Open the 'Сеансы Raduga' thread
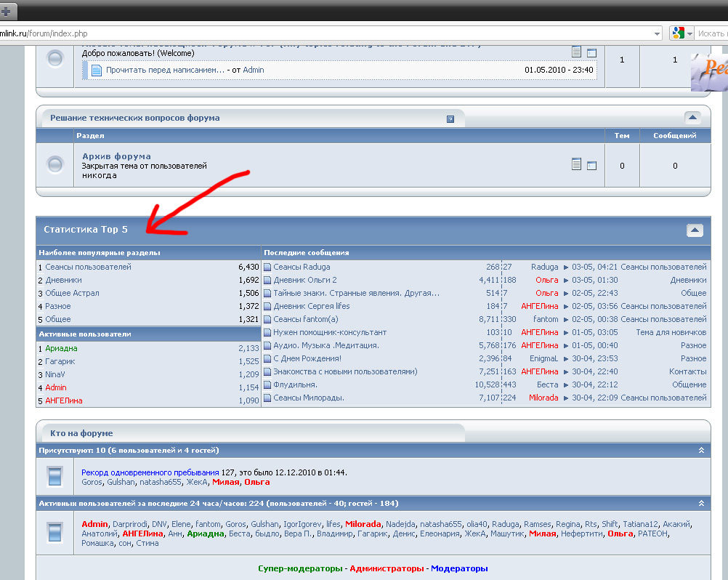 coord(302,267)
